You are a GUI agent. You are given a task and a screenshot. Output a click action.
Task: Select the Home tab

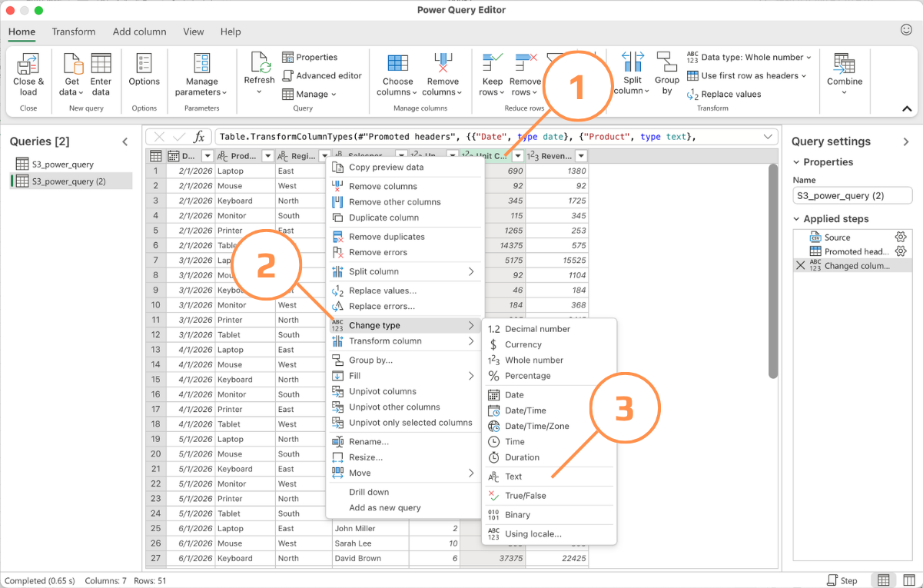pyautogui.click(x=22, y=32)
